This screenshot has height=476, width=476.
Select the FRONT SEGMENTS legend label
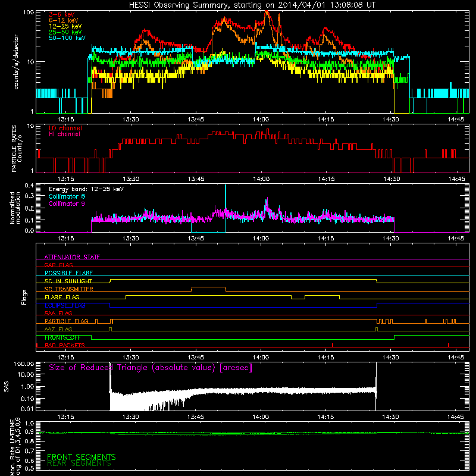[x=82, y=457]
